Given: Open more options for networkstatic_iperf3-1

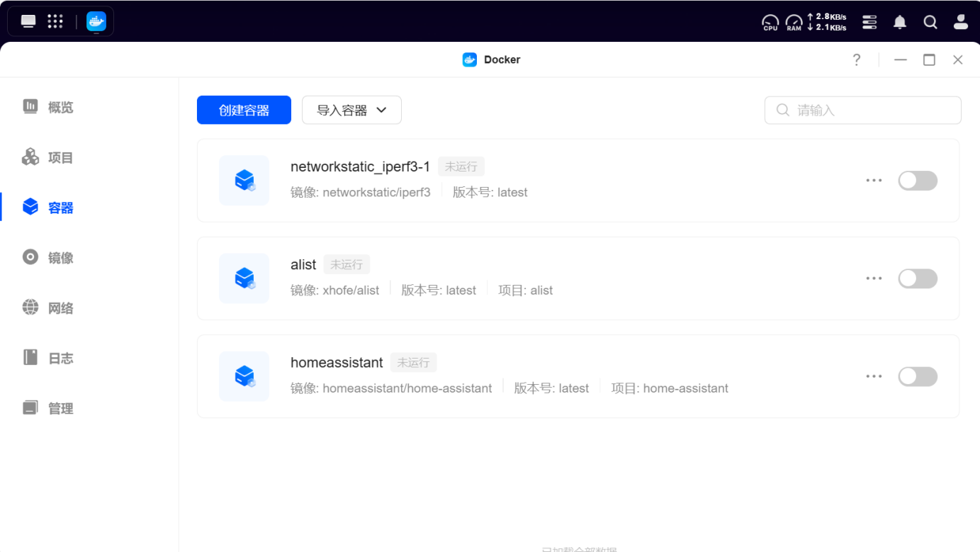Looking at the screenshot, I should tap(874, 181).
